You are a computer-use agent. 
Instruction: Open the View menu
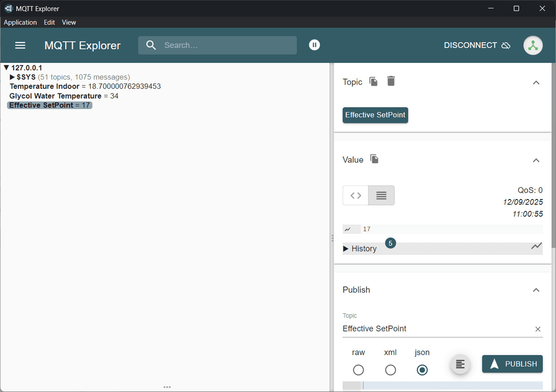coord(69,22)
